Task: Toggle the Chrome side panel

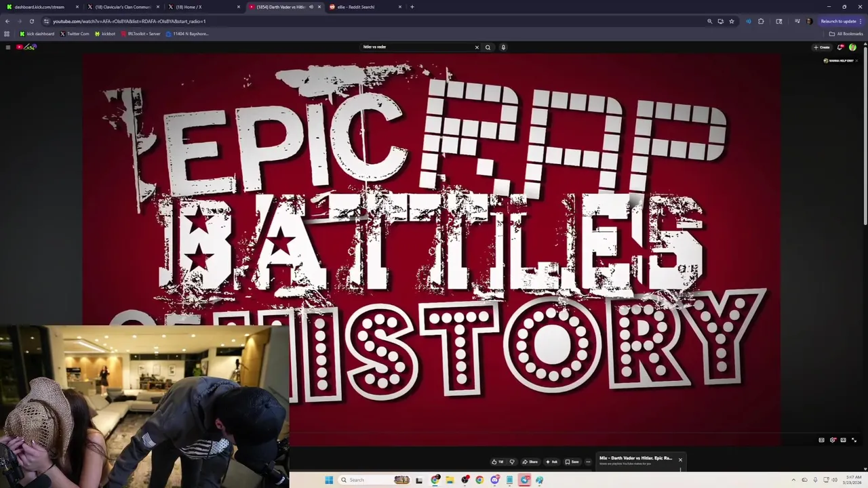Action: 779,21
